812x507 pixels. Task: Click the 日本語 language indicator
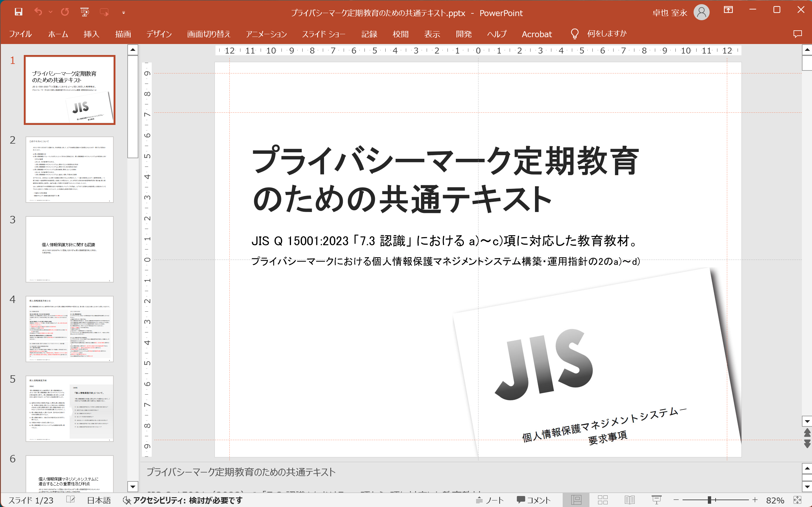[99, 500]
